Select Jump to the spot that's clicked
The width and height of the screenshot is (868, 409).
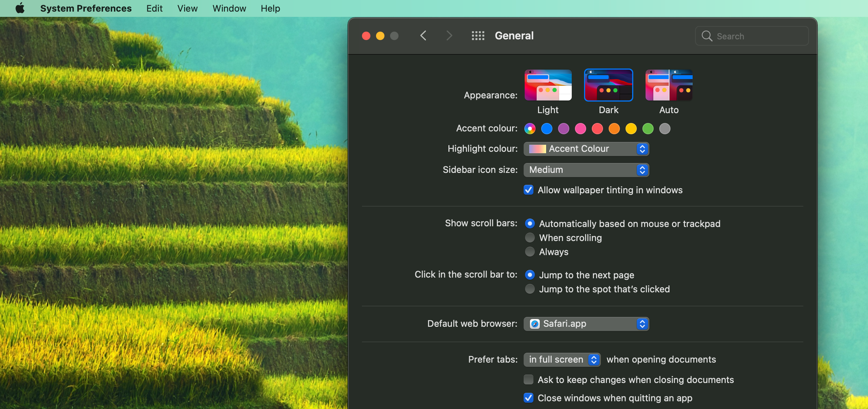tap(530, 289)
